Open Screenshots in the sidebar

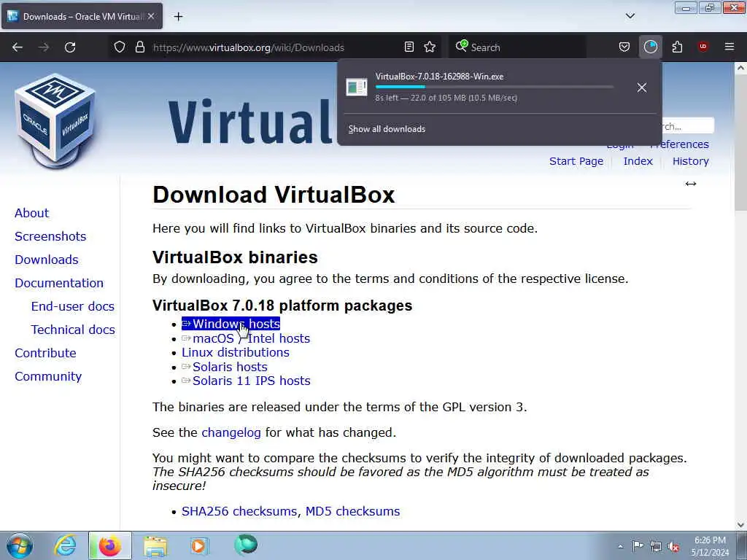point(50,236)
